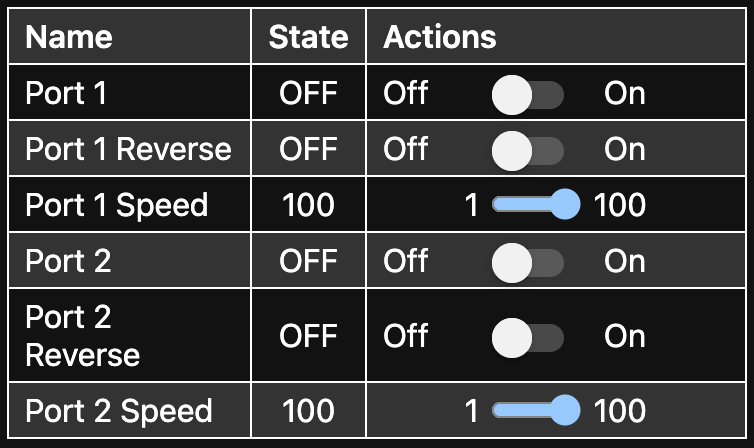The width and height of the screenshot is (754, 448).
Task: Click the On label for Port 2
Action: click(625, 262)
